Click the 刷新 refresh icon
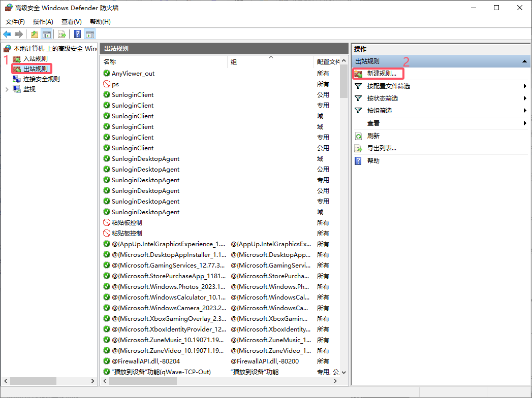The width and height of the screenshot is (532, 398). tap(358, 136)
